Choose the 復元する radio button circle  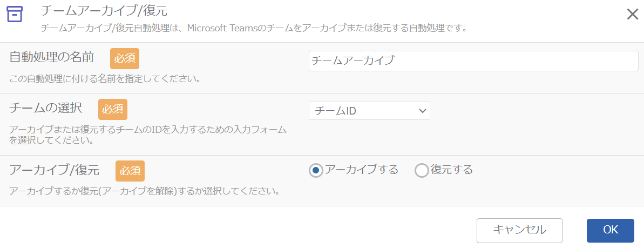(422, 170)
